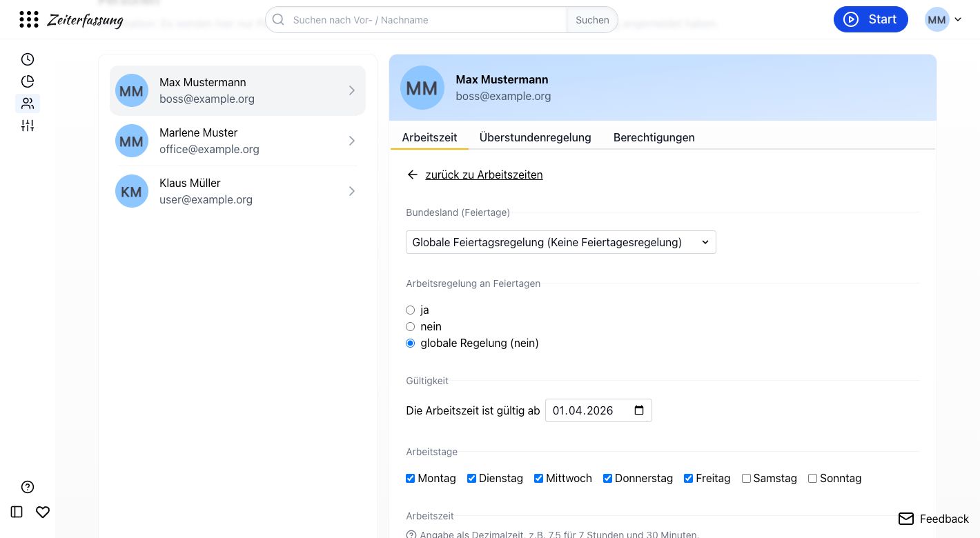Open Marlene Muster row chevron
980x538 pixels.
tap(352, 141)
